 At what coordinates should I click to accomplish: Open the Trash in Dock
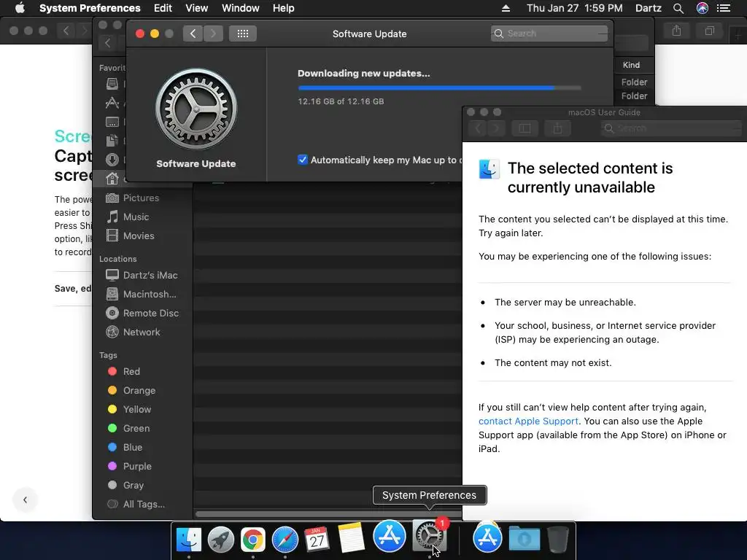click(558, 539)
